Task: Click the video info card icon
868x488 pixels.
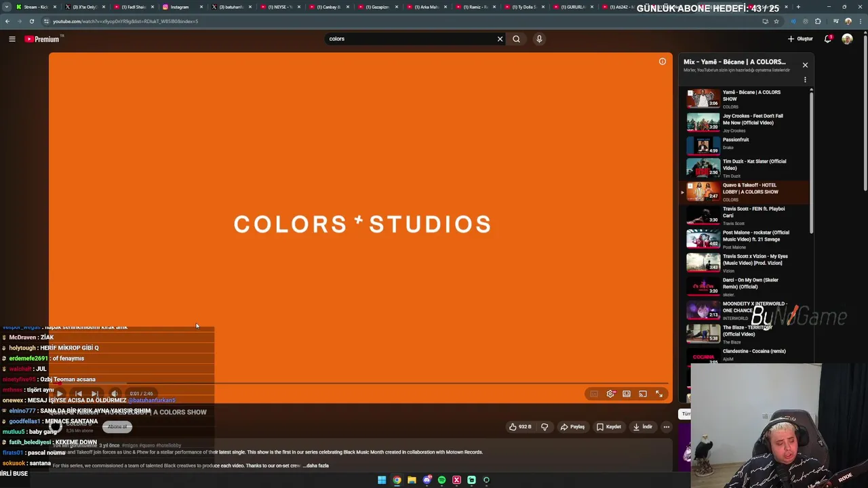Action: [x=663, y=62]
